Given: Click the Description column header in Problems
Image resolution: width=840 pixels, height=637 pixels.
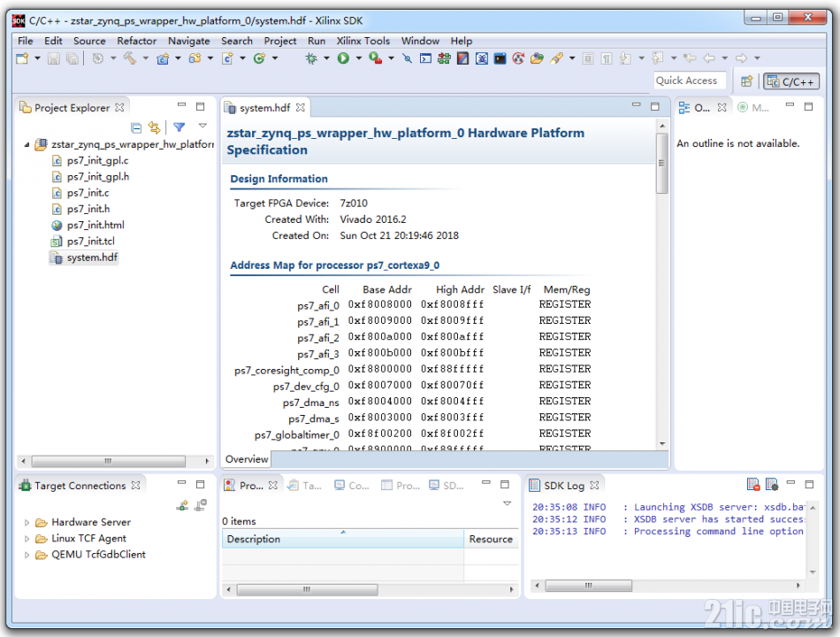Looking at the screenshot, I should 343,539.
